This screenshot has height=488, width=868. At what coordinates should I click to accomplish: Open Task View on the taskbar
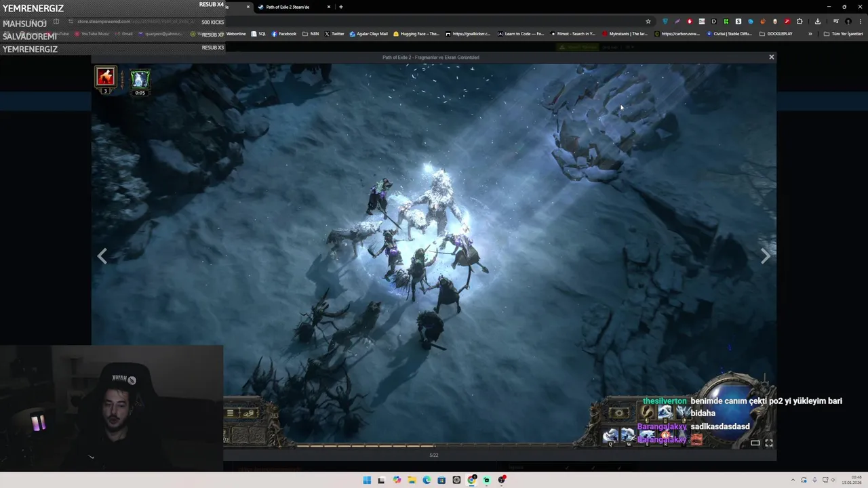pos(382,480)
